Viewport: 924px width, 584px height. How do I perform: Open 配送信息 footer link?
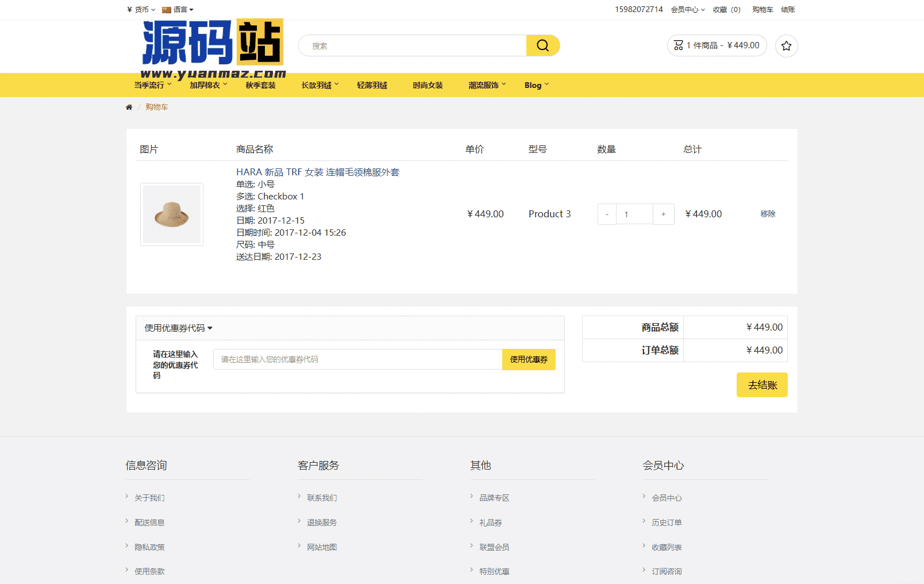point(149,522)
